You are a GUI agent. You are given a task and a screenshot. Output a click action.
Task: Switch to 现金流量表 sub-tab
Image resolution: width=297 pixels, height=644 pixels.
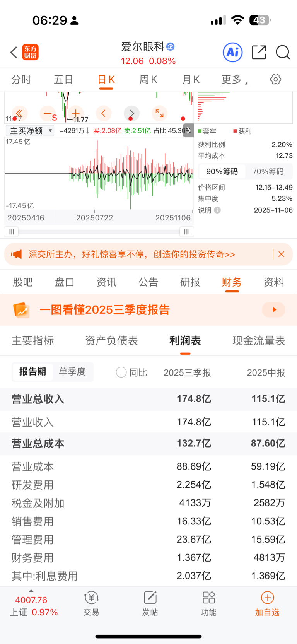[259, 341]
